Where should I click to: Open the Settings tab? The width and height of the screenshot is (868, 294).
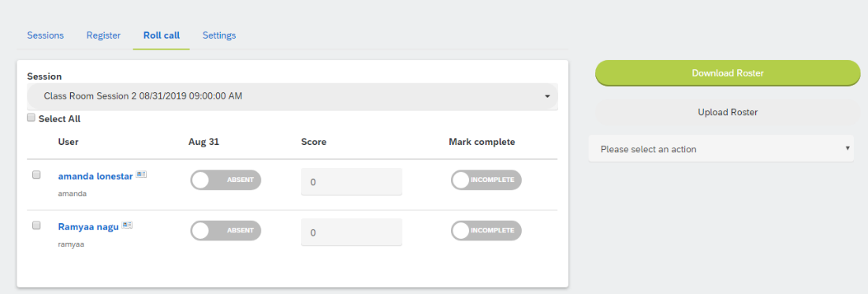(219, 35)
